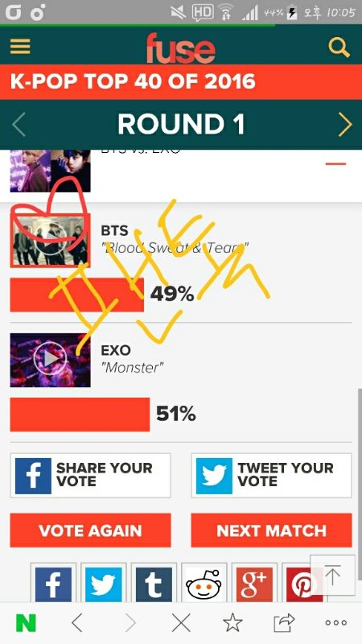Click the TWEET YOUR VOTE button
362x644 pixels.
point(271,475)
